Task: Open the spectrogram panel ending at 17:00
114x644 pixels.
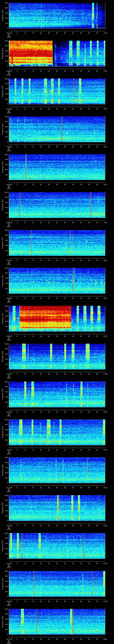Action: (x=57, y=584)
